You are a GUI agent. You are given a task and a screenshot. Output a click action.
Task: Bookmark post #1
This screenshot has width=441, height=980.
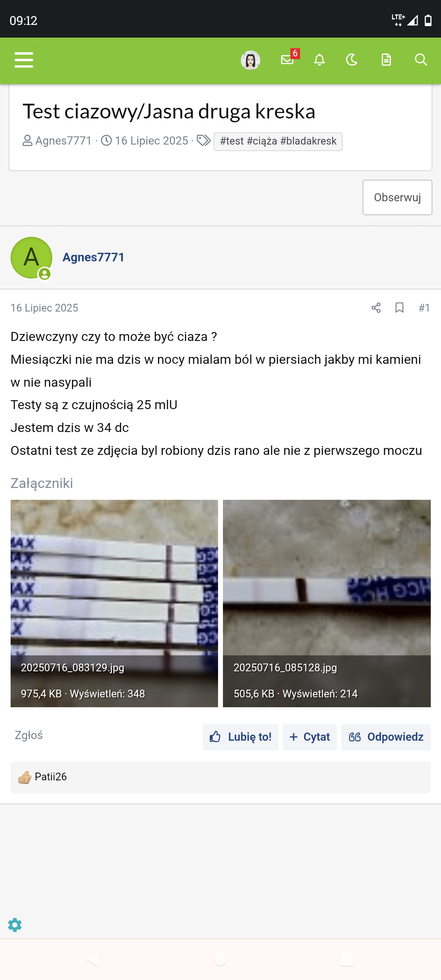pos(399,307)
